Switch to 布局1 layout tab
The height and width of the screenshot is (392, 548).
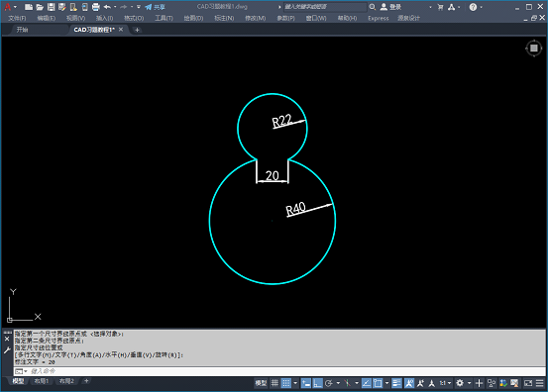(42, 381)
